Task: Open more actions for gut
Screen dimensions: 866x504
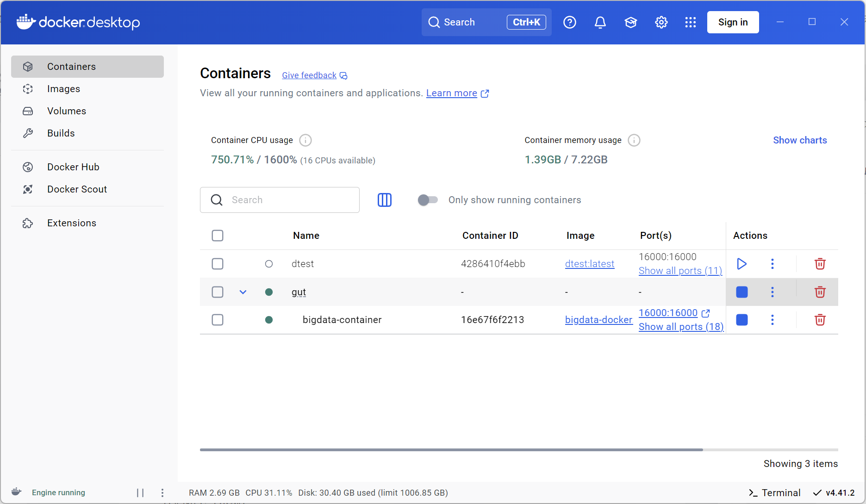Action: pos(773,292)
